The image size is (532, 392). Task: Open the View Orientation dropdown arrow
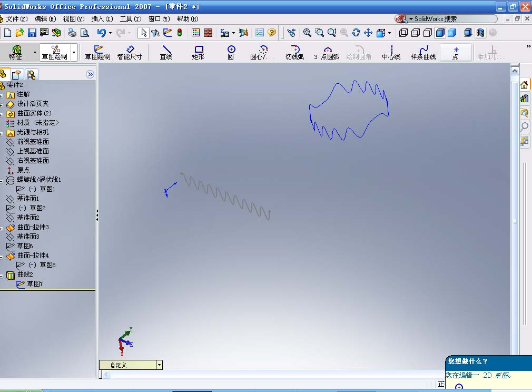click(389, 33)
